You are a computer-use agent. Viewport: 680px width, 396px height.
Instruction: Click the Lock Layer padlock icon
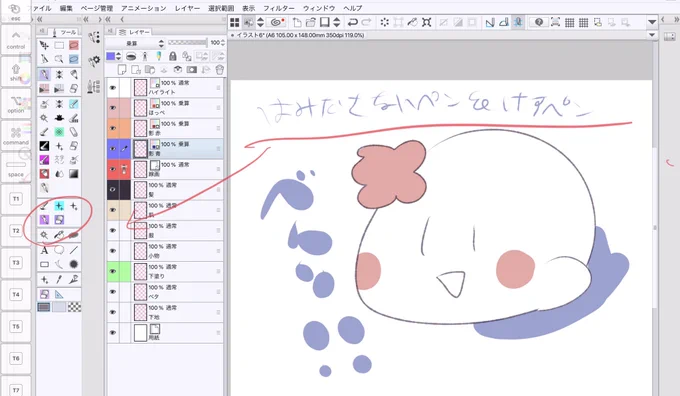173,56
